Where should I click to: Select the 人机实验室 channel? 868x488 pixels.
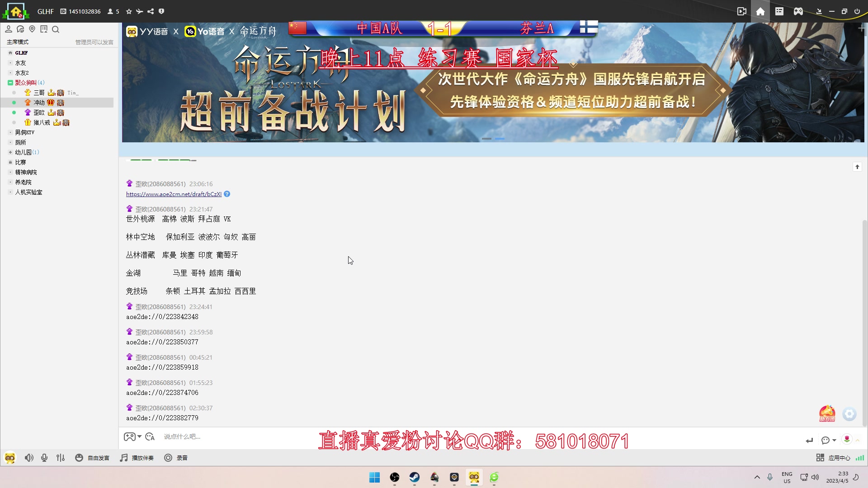29,192
